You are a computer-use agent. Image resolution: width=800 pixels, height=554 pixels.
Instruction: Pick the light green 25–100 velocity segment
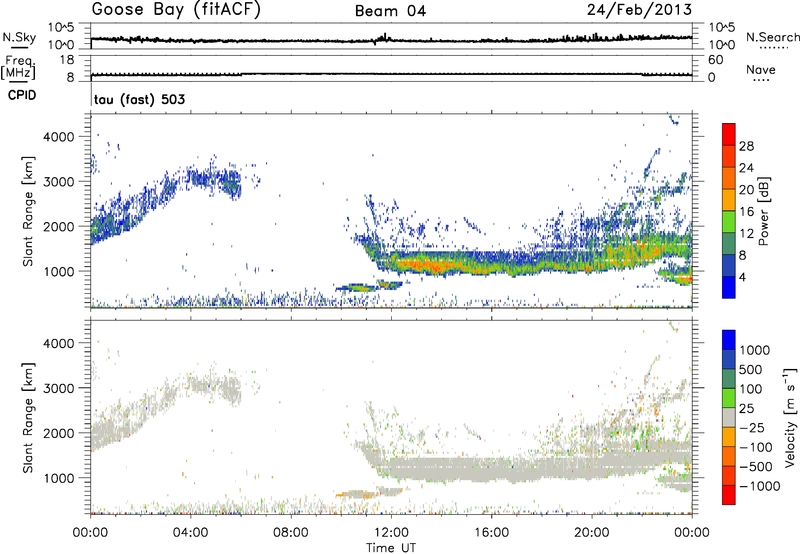[729, 398]
